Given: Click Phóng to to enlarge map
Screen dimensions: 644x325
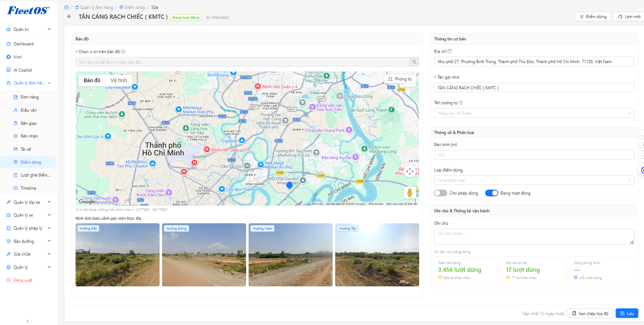Looking at the screenshot, I should coord(400,79).
